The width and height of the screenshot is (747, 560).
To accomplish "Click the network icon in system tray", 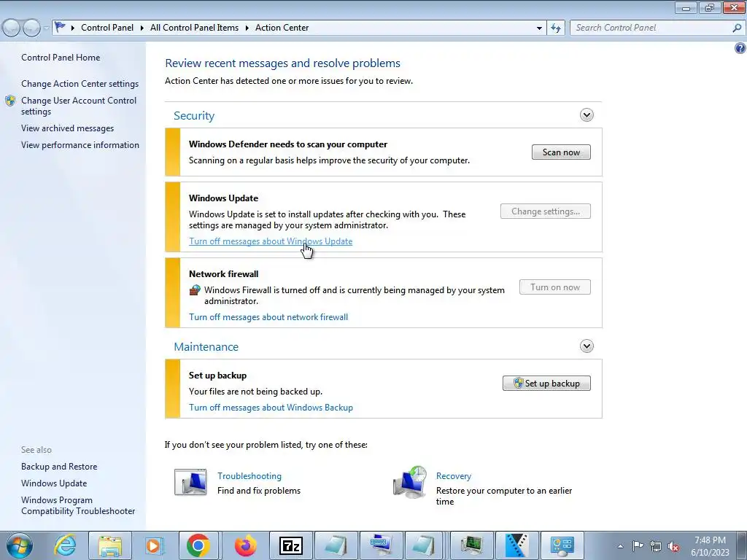I will point(656,545).
